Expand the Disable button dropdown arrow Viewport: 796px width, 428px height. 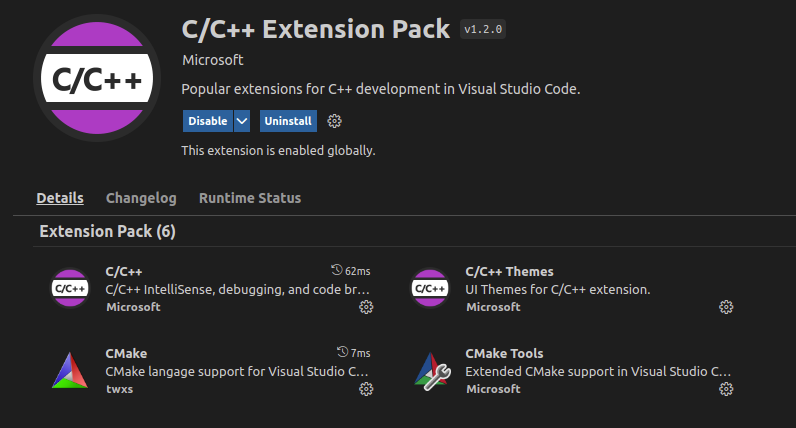pos(242,121)
